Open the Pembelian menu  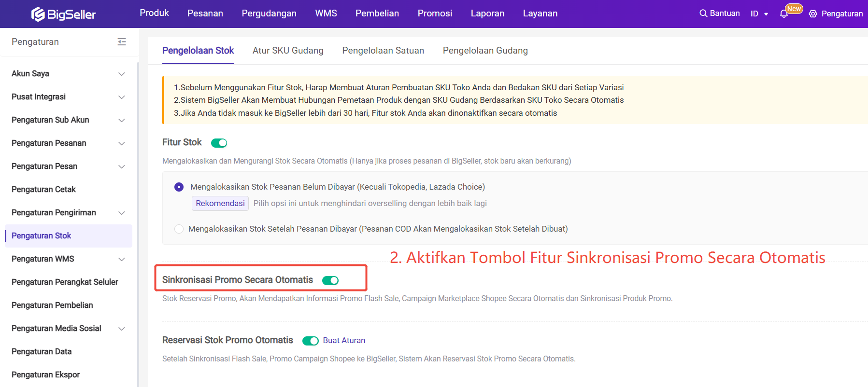(x=377, y=14)
